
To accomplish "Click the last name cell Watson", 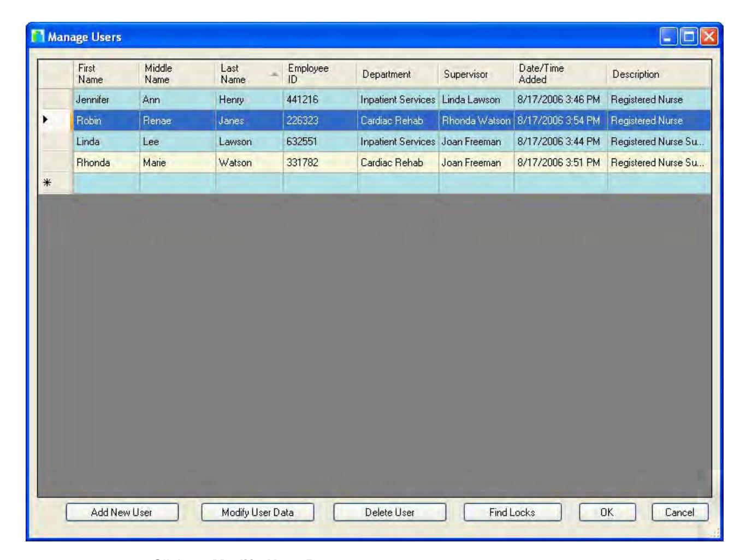I will tap(249, 162).
